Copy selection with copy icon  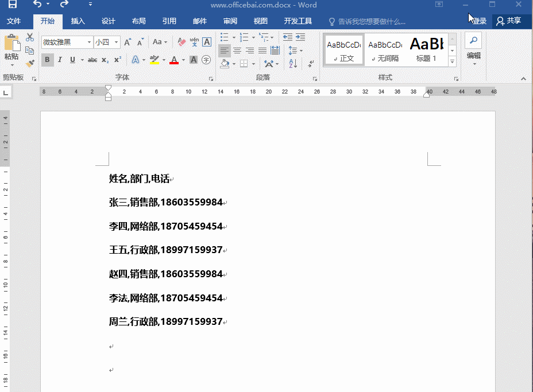coord(30,51)
